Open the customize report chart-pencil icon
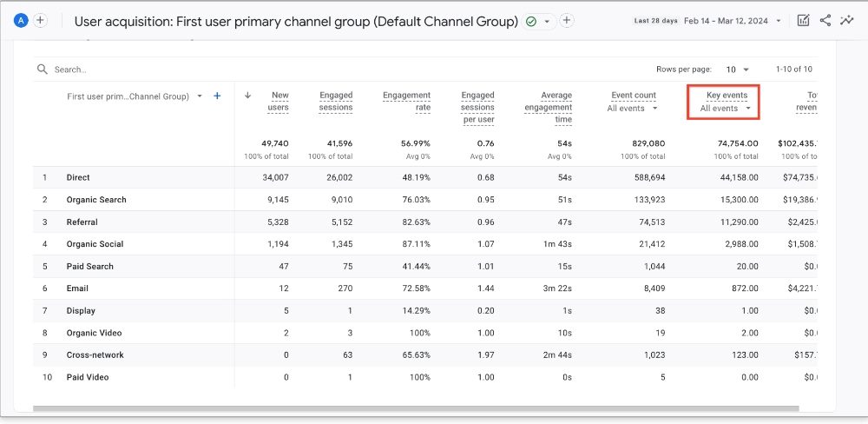 pos(803,21)
